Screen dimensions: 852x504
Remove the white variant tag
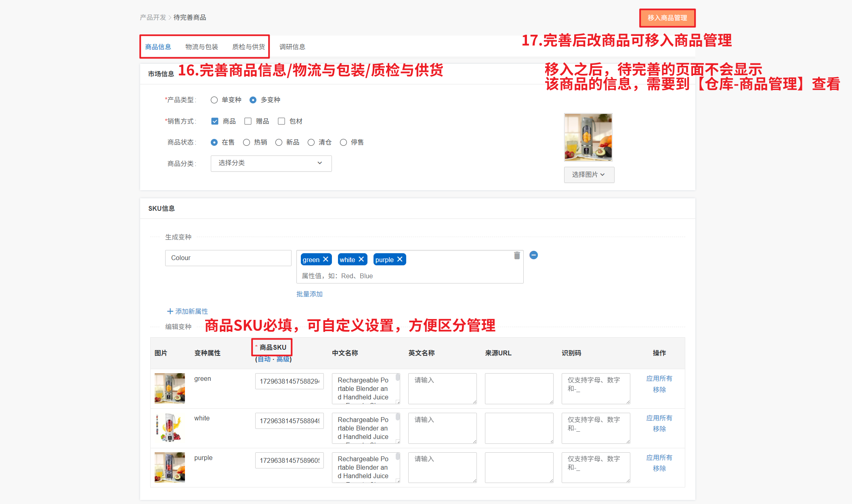[x=361, y=259]
